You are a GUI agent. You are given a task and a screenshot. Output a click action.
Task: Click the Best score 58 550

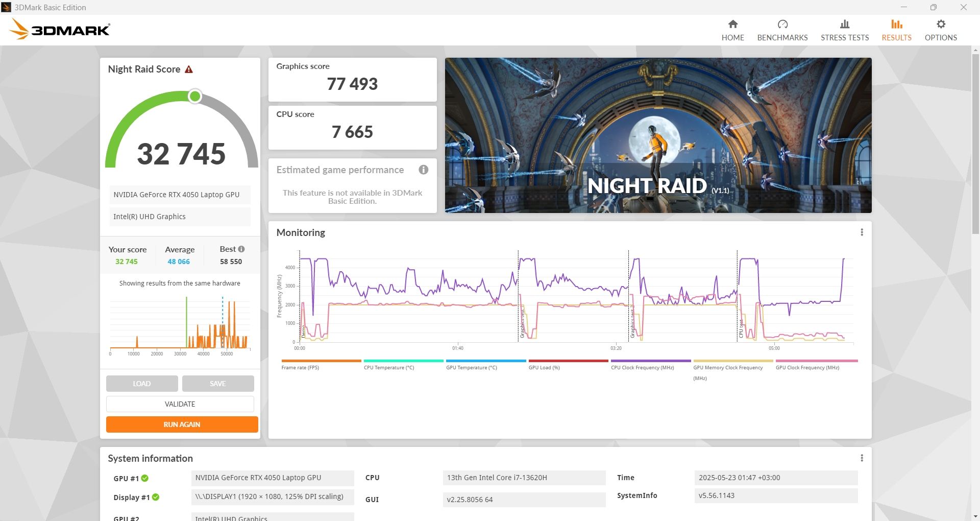(x=231, y=262)
